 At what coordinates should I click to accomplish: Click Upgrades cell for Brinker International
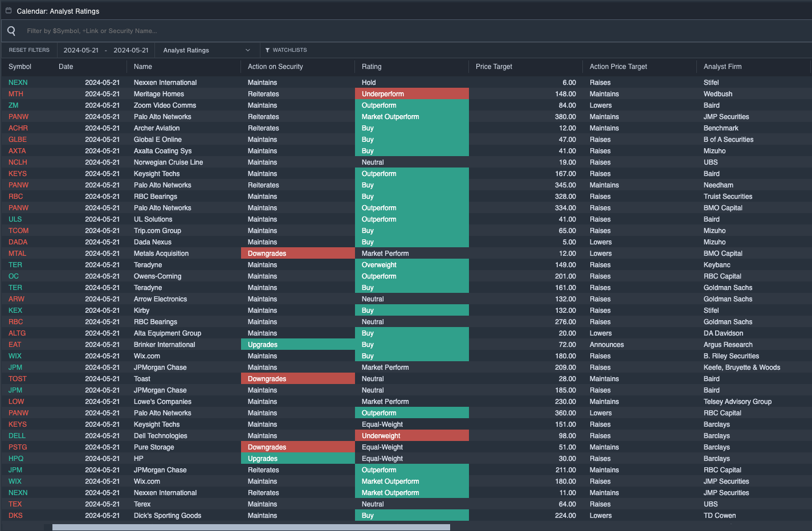[297, 345]
